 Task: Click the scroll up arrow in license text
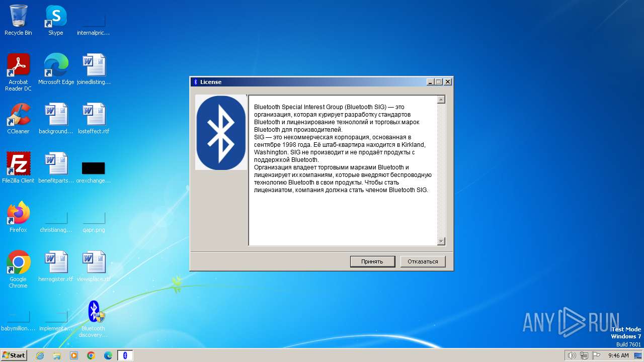441,100
